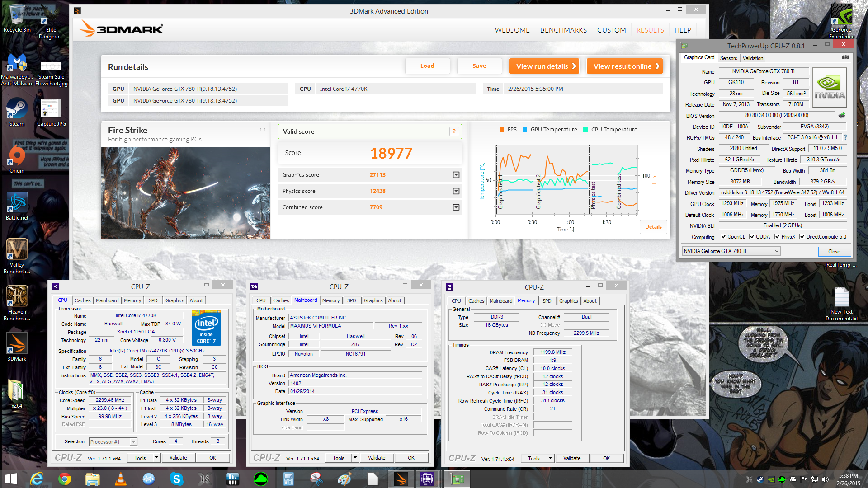Open Tools dropdown arrow in CPU tab window
The width and height of the screenshot is (868, 488).
click(156, 458)
